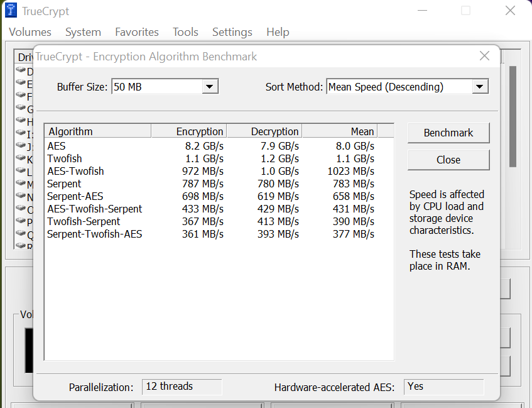Viewport: 532px width, 408px height.
Task: Click the Algorithm column header
Action: [x=98, y=131]
